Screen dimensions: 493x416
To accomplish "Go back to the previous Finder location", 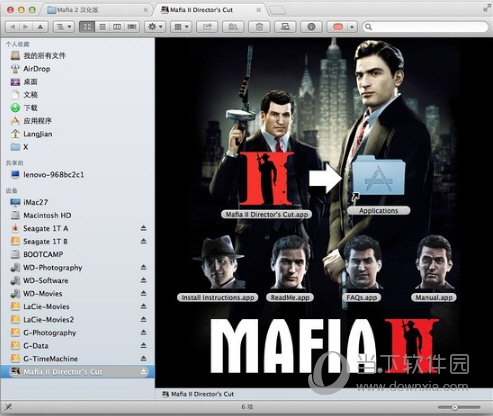I will [x=13, y=27].
